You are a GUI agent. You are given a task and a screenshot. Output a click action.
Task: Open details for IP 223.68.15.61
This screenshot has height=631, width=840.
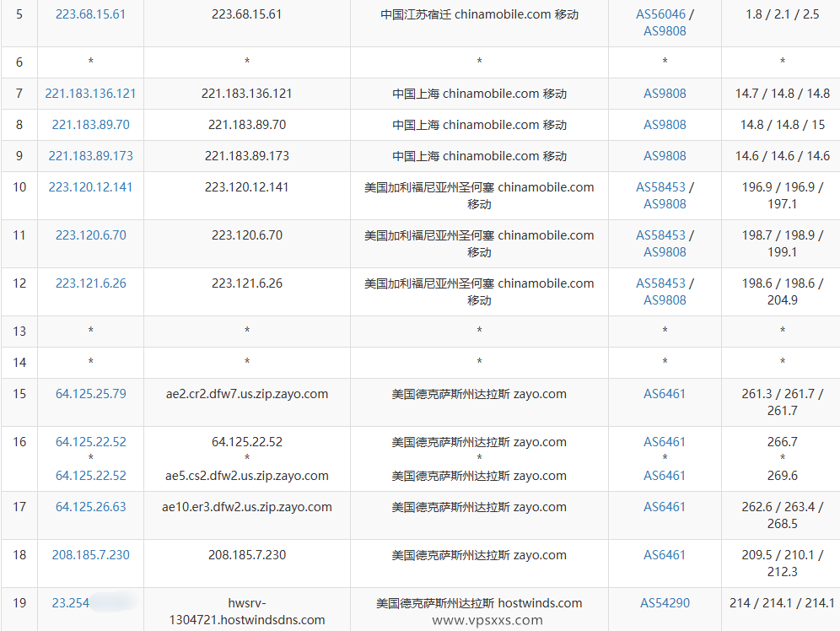click(x=90, y=13)
